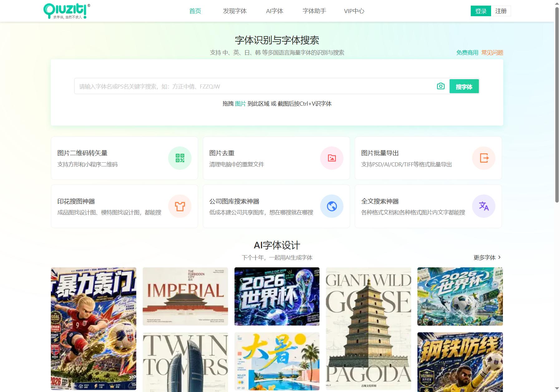Click the scrollbar up arrow
560x392 pixels.
pos(557,3)
